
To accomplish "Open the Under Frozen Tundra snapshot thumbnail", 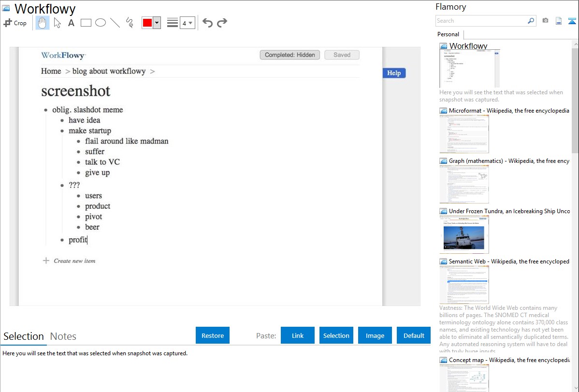I will 464,234.
